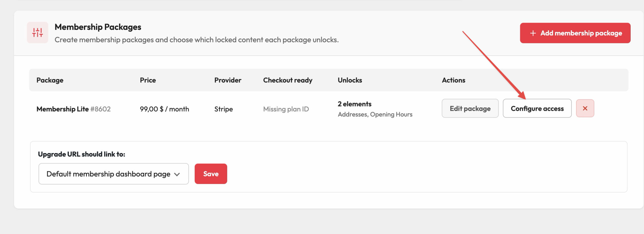
Task: Click Edit package for Membership Lite
Action: [x=470, y=108]
